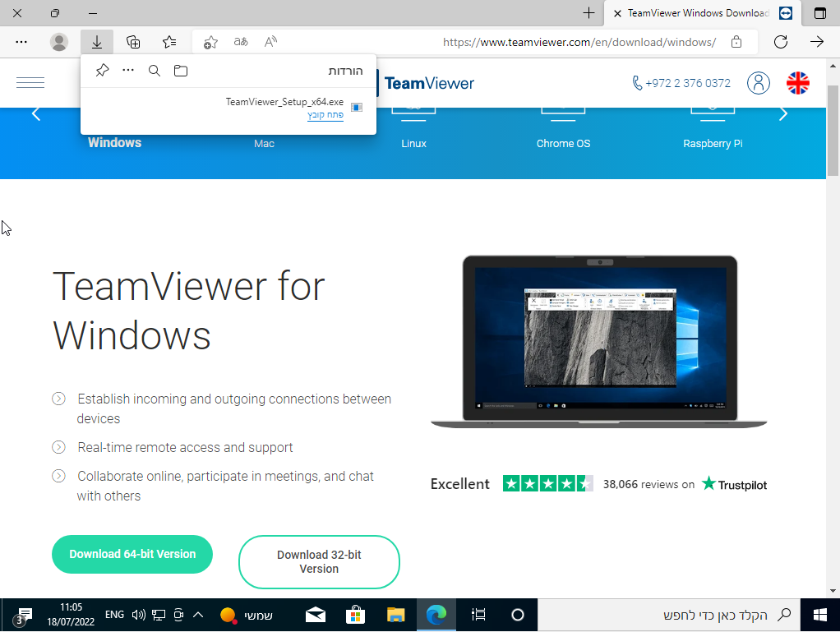Open the Favorites list icon

pyautogui.click(x=169, y=42)
